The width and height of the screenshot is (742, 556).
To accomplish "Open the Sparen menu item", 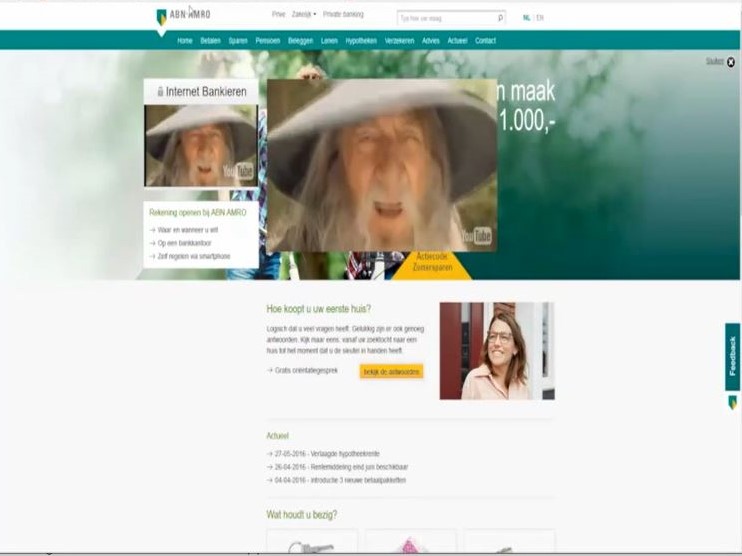I will click(238, 41).
